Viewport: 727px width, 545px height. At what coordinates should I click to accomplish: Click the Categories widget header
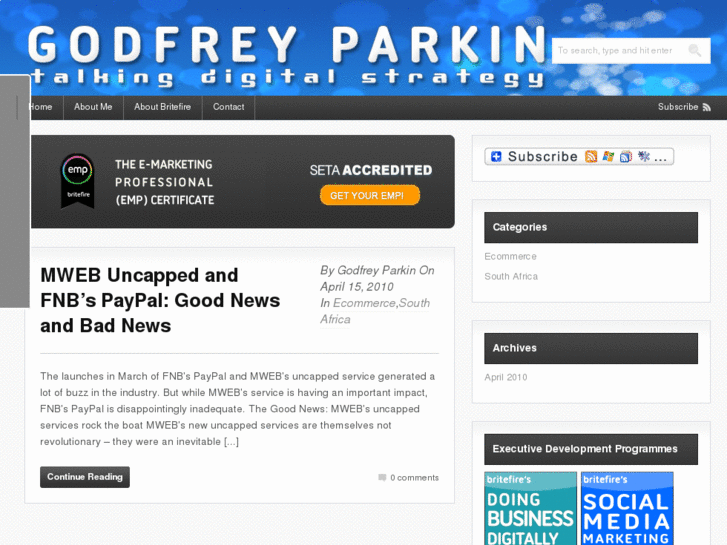click(x=591, y=227)
